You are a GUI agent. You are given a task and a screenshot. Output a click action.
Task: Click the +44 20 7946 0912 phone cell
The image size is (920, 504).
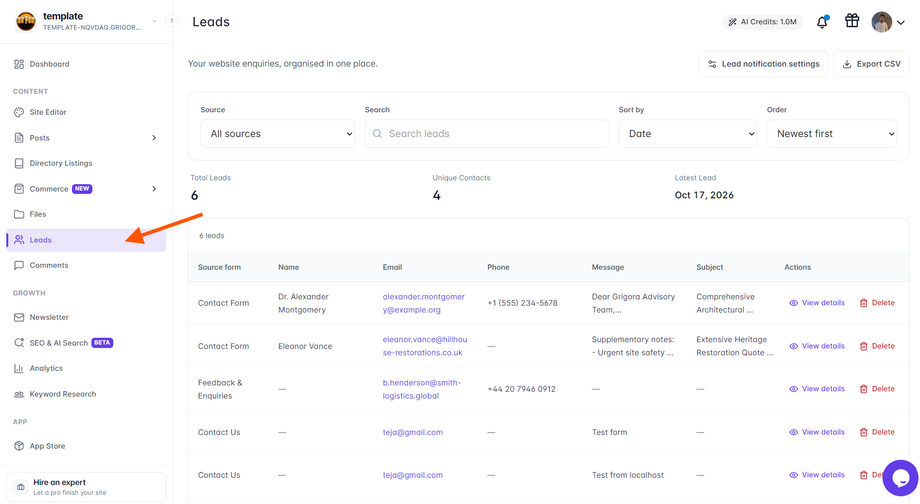[x=521, y=389]
